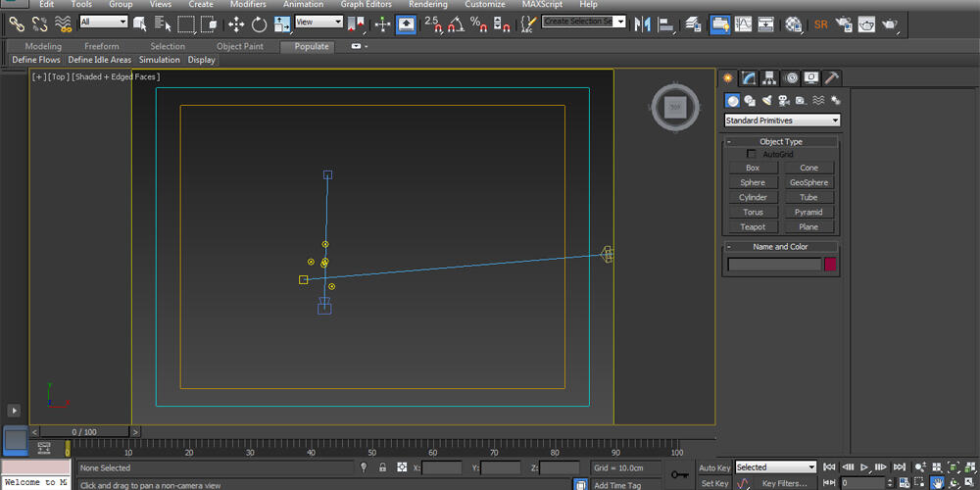The height and width of the screenshot is (490, 980).
Task: Expand the selection filter 'All' dropdown
Action: 104,22
